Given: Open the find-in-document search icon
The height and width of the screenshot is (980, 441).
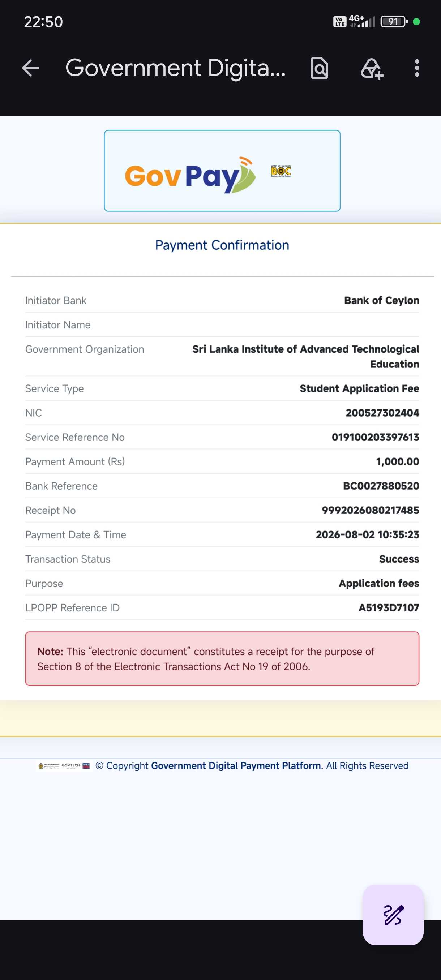Looking at the screenshot, I should pyautogui.click(x=319, y=68).
